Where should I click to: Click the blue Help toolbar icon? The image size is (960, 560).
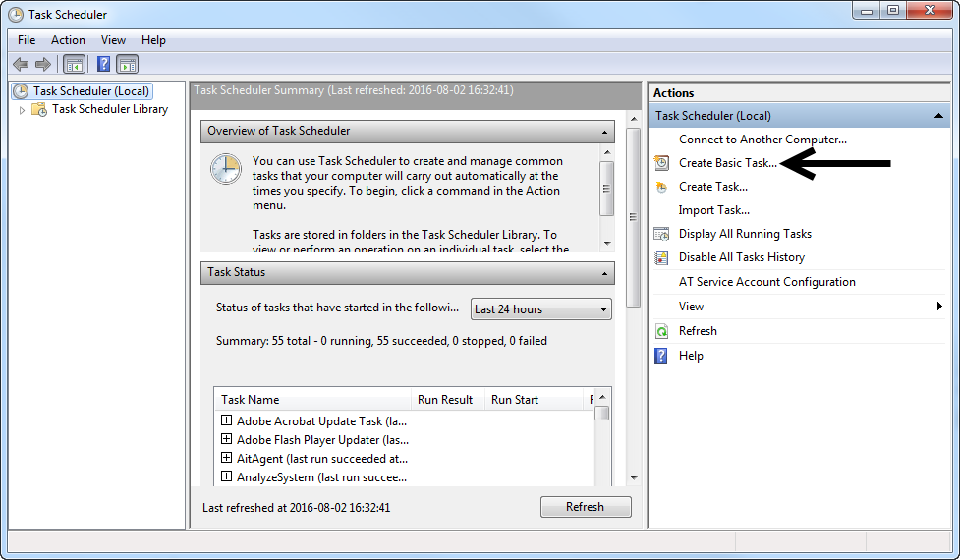click(103, 64)
